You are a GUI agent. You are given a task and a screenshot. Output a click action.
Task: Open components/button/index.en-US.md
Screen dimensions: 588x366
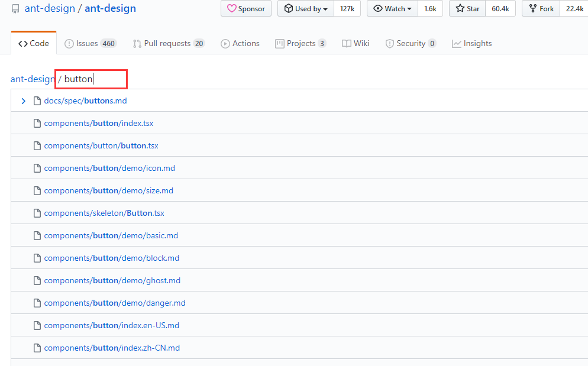(112, 326)
